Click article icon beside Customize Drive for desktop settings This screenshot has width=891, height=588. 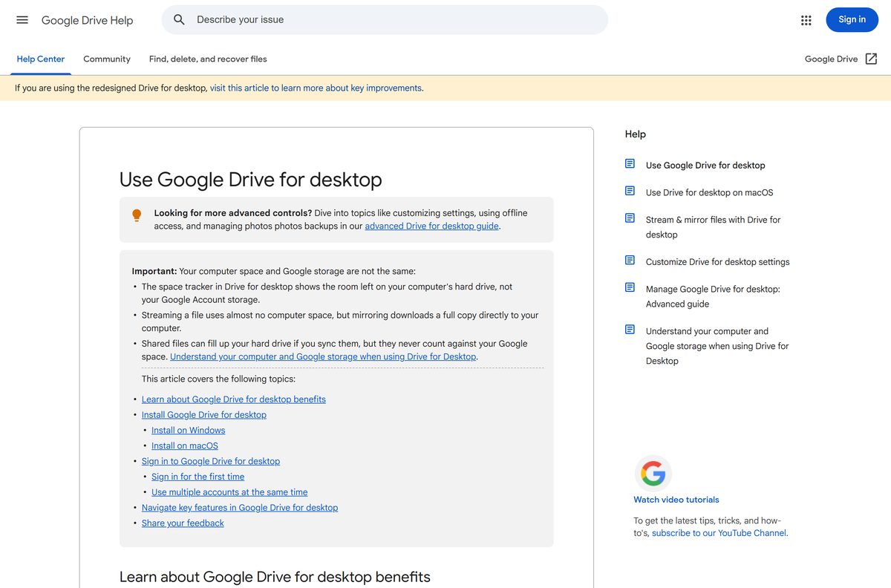(630, 261)
